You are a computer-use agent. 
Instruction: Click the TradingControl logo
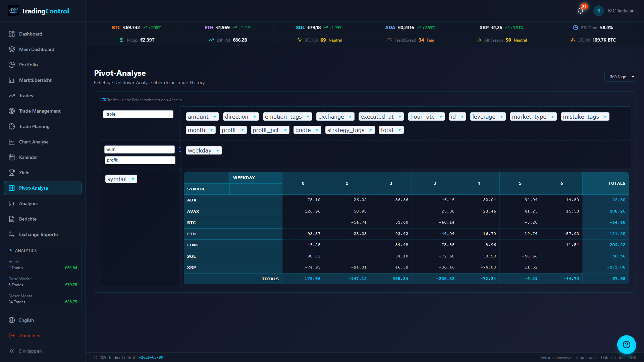[x=39, y=11]
